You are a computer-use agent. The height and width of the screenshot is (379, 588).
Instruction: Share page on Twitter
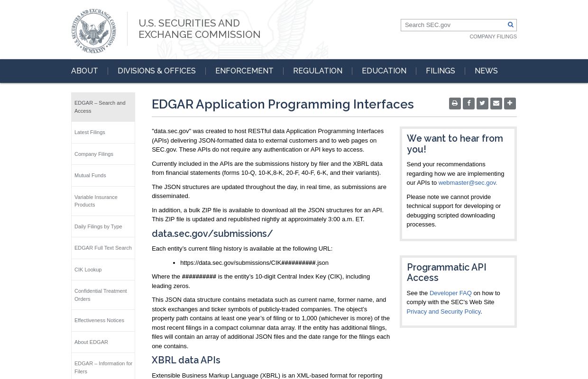coord(482,103)
